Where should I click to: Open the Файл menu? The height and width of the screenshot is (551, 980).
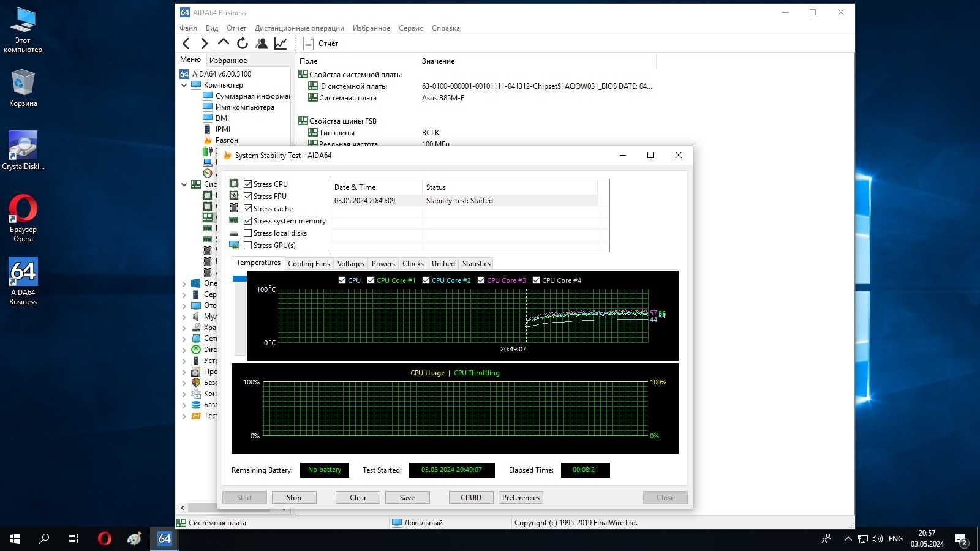(x=189, y=28)
